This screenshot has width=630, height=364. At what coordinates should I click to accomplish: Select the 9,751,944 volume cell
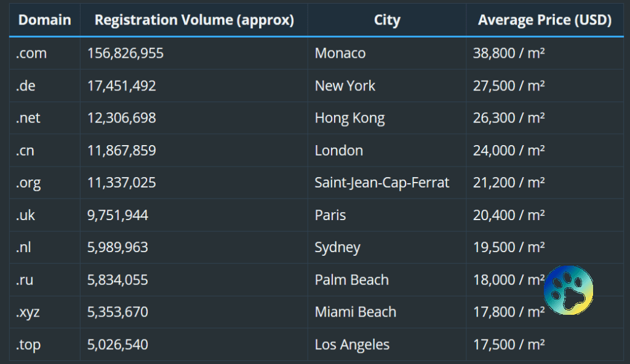pos(118,215)
